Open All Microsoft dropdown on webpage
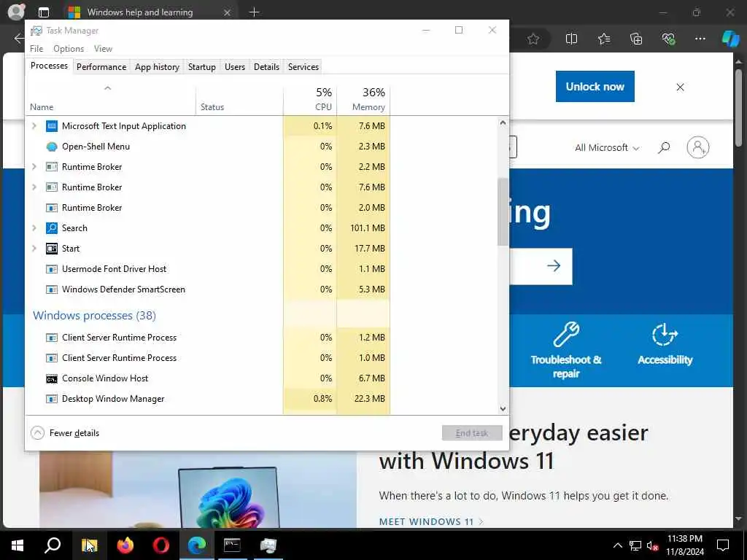 607,148
